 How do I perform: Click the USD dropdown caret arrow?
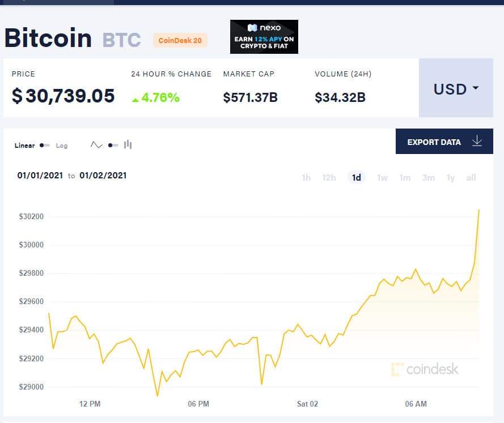476,88
